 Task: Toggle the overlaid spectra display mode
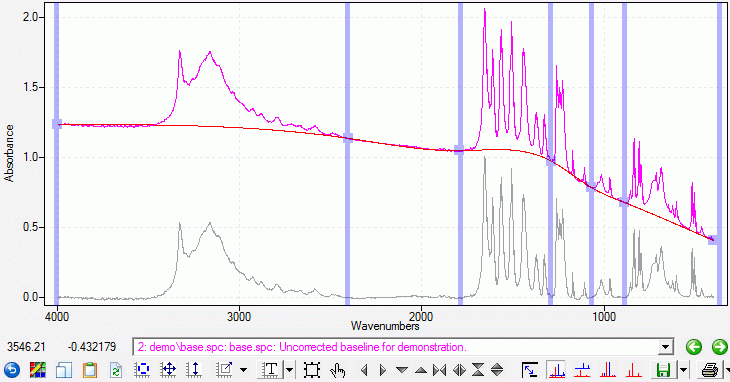coord(557,370)
